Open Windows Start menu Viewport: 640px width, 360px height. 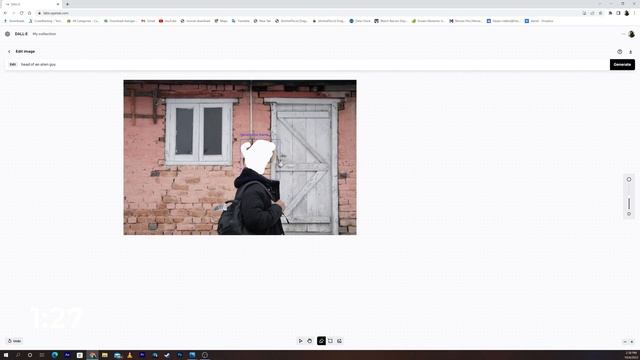point(6,355)
